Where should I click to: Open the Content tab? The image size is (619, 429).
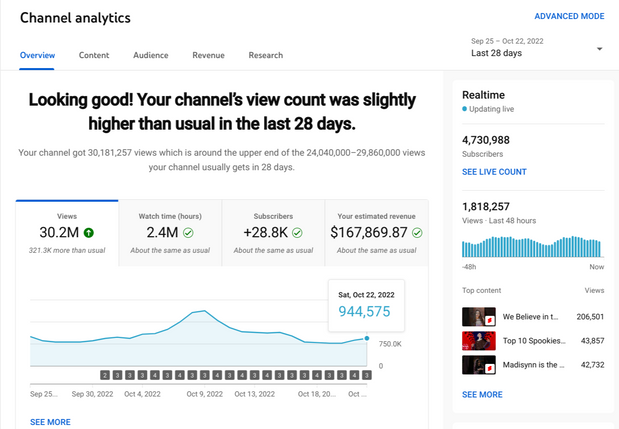pyautogui.click(x=94, y=55)
